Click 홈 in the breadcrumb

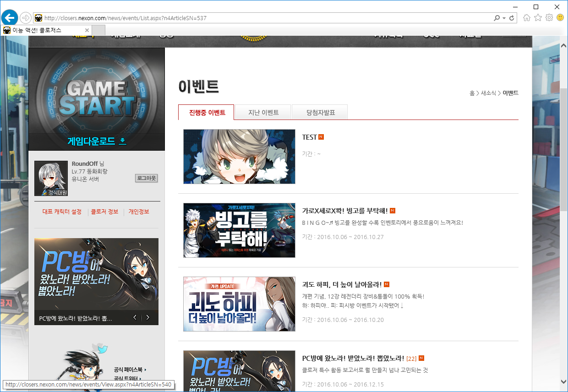pyautogui.click(x=472, y=93)
